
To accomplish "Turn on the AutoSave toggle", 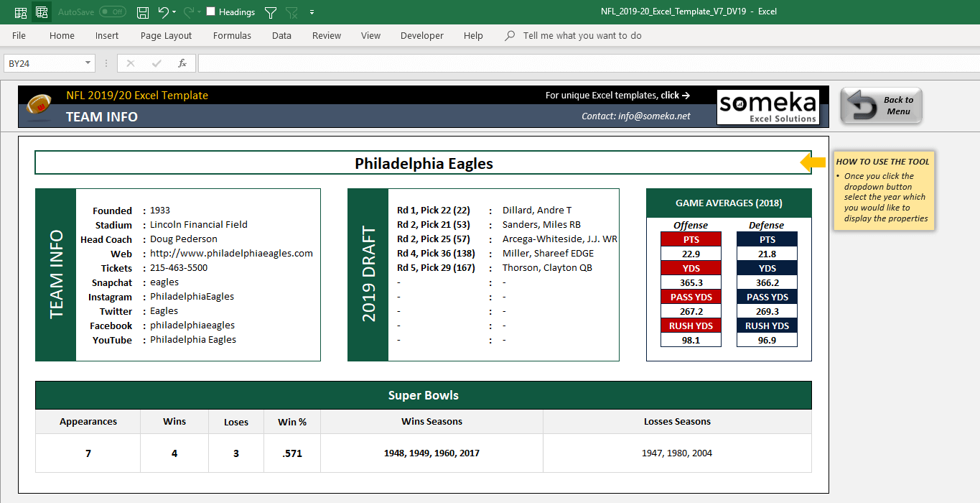I will coord(112,12).
